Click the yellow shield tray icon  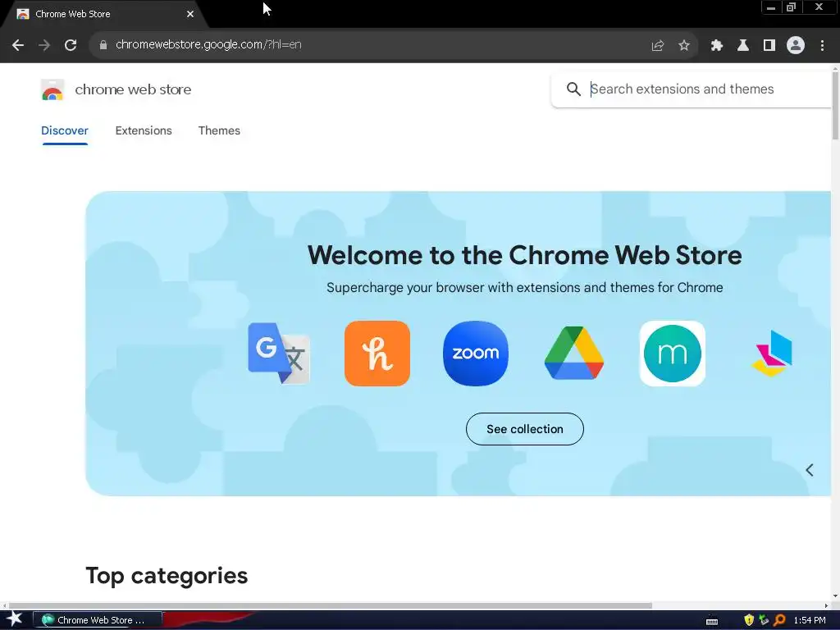[x=748, y=620]
